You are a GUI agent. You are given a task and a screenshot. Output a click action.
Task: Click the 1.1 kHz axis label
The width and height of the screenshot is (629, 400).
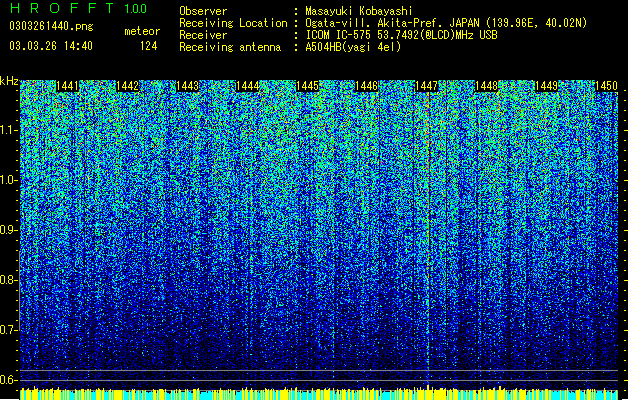[8, 130]
